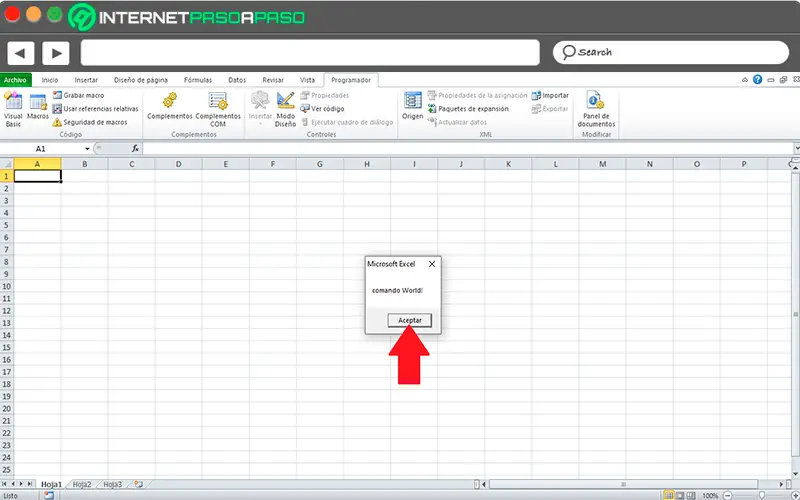
Task: Select column D header
Action: coord(179,164)
